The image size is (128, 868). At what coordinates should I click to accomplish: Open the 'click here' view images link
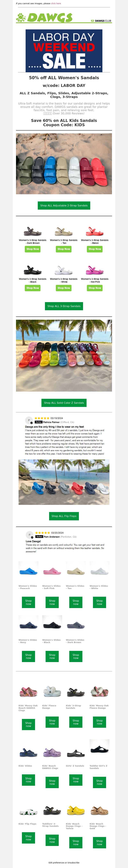coord(56,3)
